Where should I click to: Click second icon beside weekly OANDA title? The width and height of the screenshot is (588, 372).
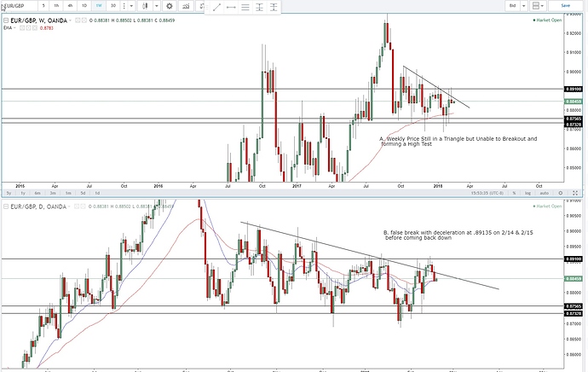[84, 20]
